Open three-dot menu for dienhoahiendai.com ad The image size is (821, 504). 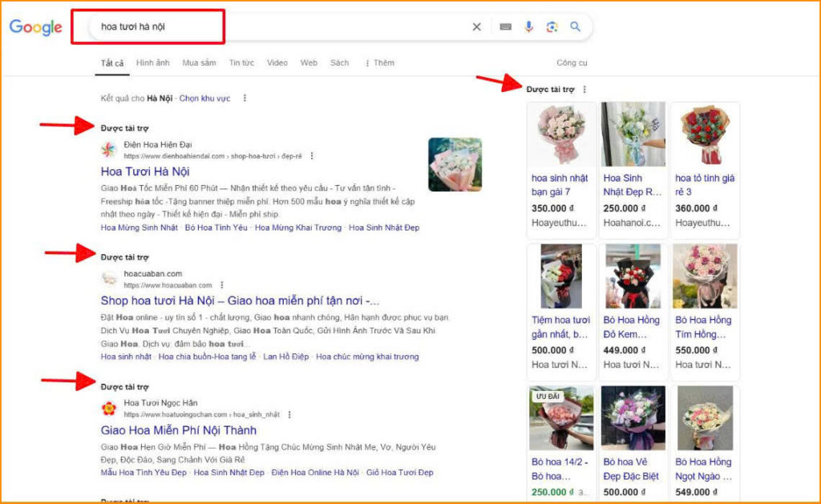pos(312,156)
